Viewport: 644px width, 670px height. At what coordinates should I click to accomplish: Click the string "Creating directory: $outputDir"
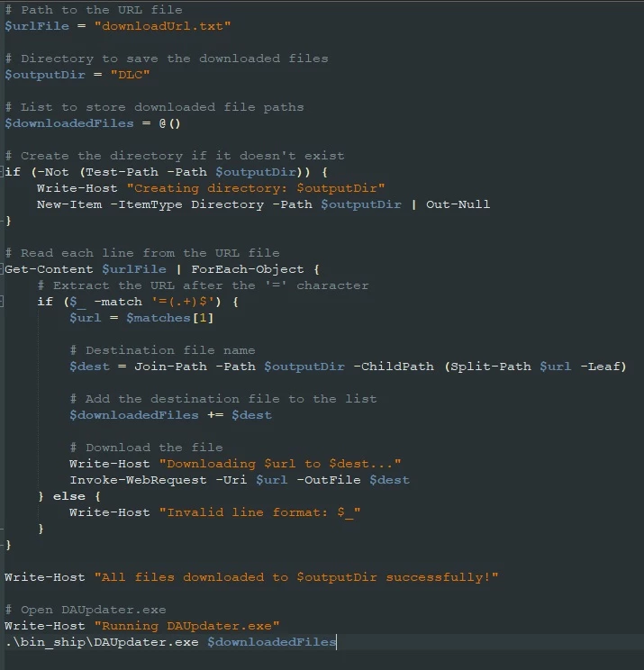click(256, 188)
